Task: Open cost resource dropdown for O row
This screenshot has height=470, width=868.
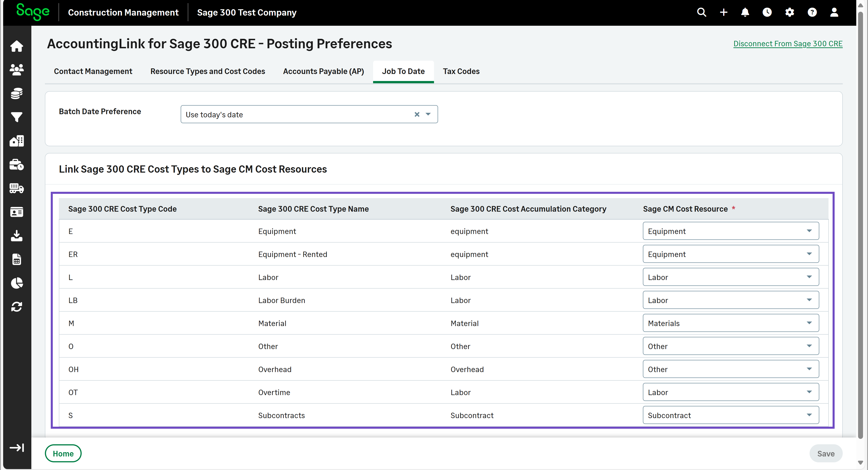Action: click(731, 346)
